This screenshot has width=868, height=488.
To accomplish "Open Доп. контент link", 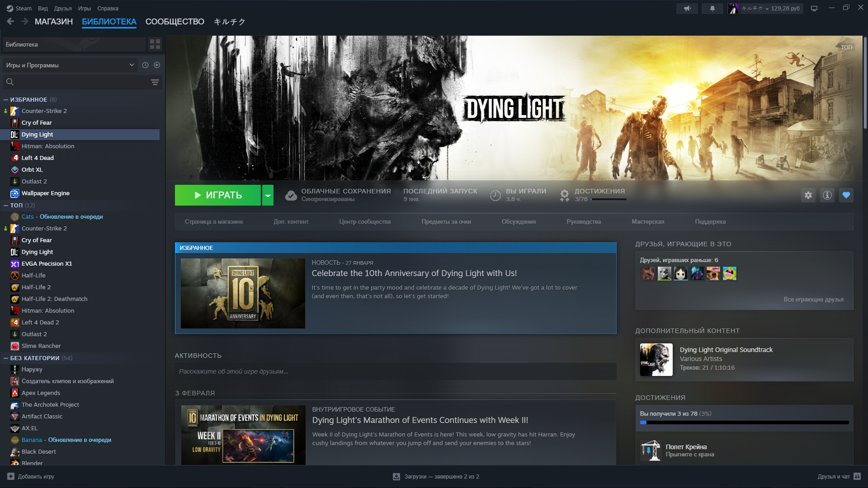I will click(291, 221).
